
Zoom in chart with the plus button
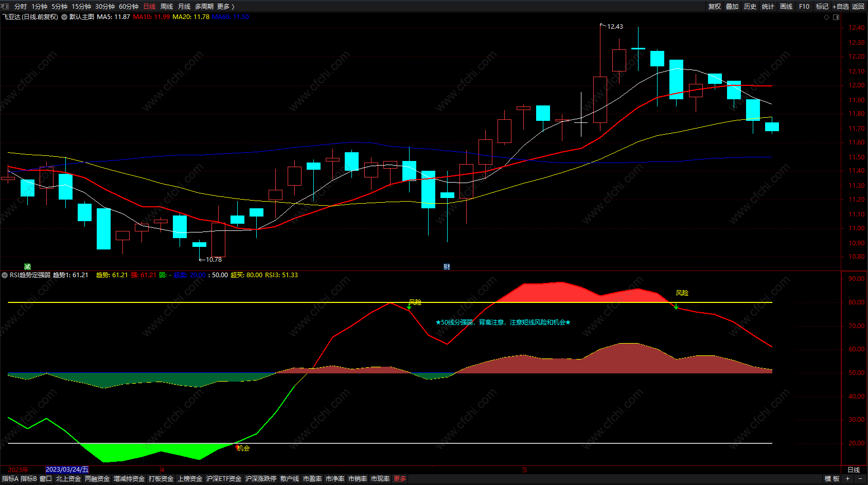click(847, 479)
